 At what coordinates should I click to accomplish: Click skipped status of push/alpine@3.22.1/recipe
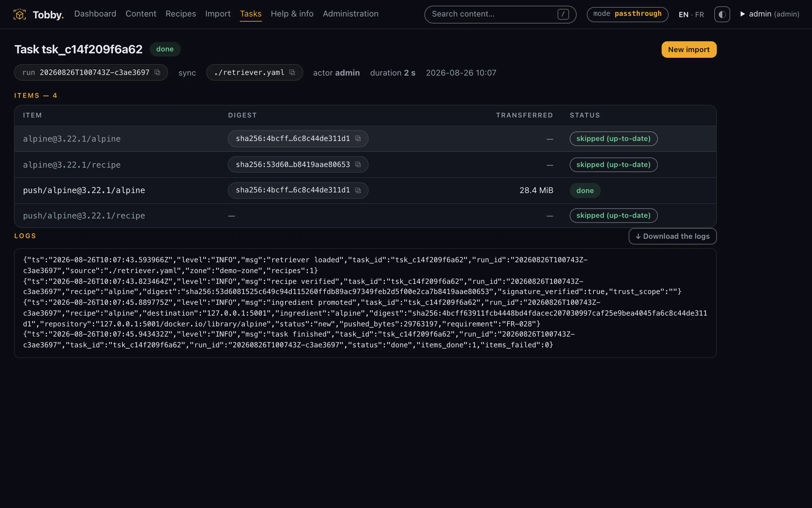point(613,215)
